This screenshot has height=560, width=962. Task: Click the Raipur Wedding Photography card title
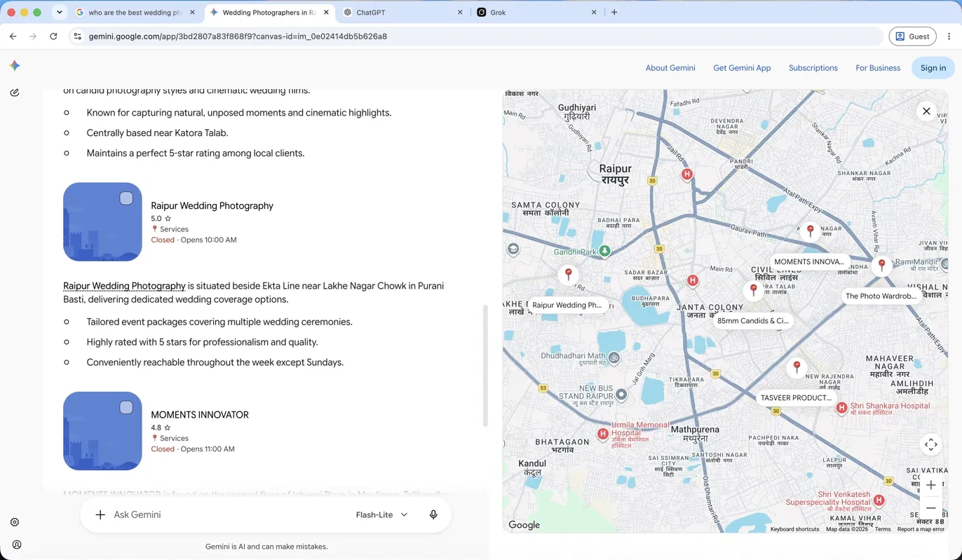pyautogui.click(x=212, y=205)
